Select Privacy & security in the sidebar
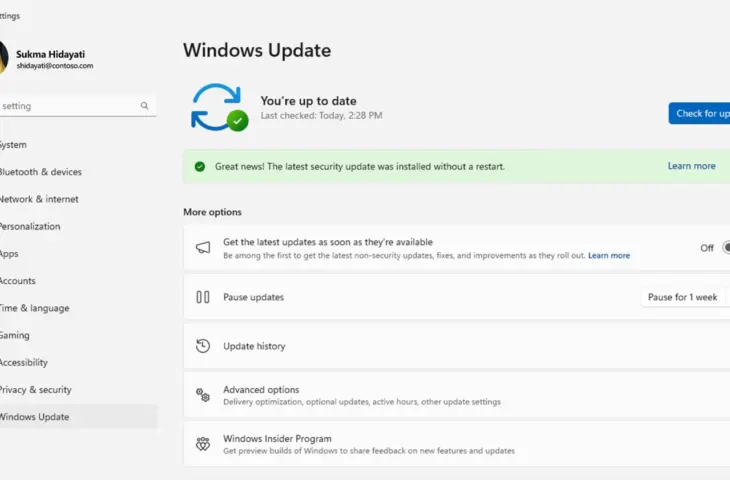The width and height of the screenshot is (730, 480). click(36, 390)
